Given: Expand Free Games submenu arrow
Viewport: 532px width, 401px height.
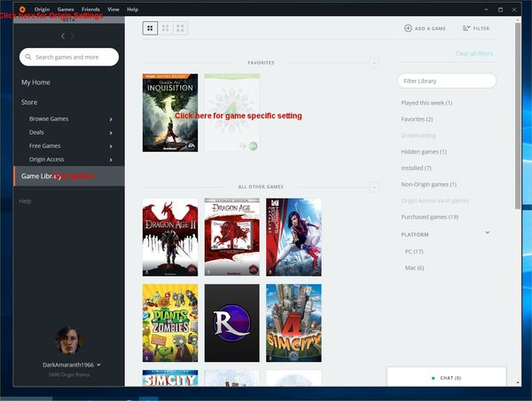Looking at the screenshot, I should 111,146.
